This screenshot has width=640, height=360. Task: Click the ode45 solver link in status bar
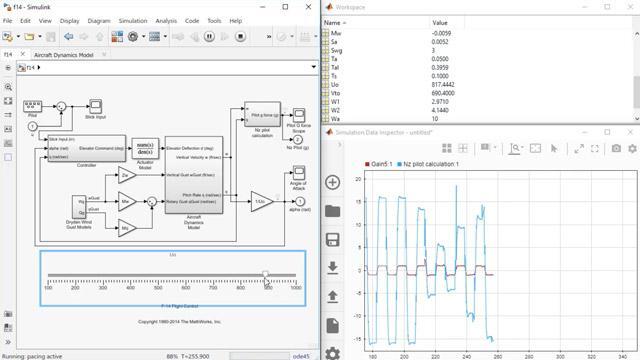301,356
